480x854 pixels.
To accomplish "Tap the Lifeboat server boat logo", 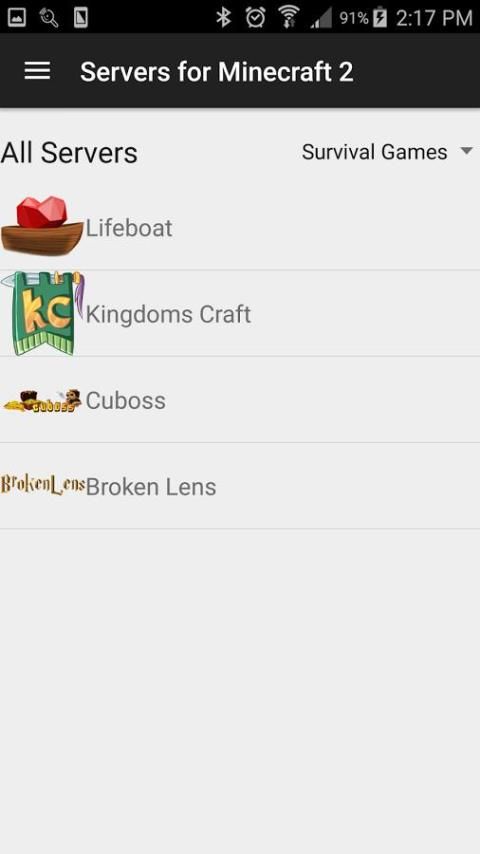I will tap(42, 227).
